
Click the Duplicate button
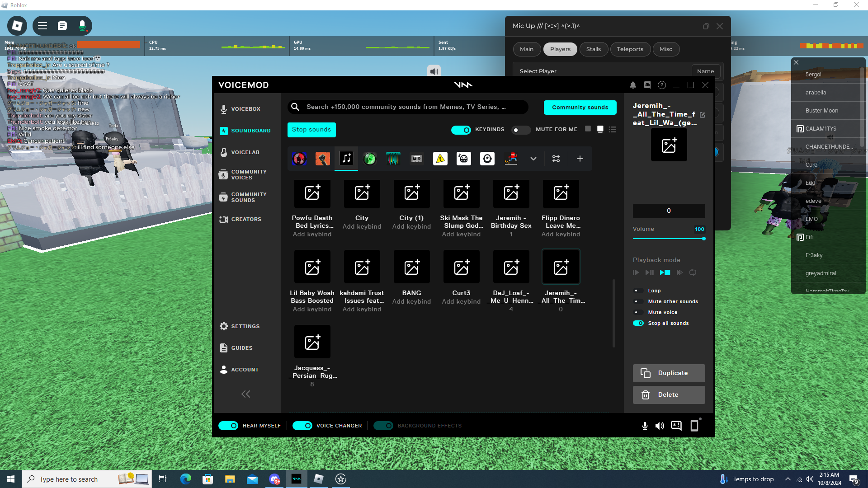(x=669, y=373)
